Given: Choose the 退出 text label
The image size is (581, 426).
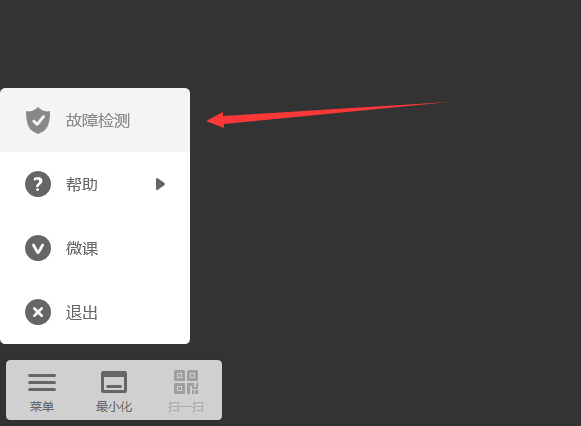Looking at the screenshot, I should click(x=82, y=313).
